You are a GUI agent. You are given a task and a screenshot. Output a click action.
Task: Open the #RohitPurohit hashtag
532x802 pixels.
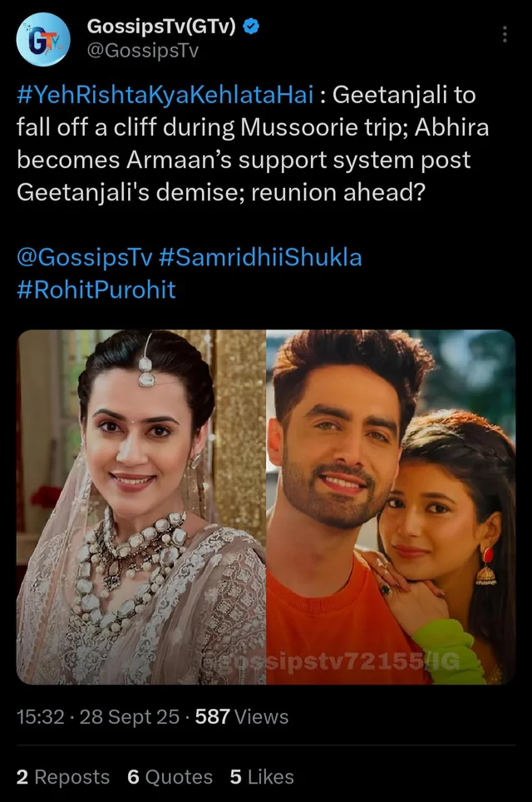pyautogui.click(x=96, y=290)
